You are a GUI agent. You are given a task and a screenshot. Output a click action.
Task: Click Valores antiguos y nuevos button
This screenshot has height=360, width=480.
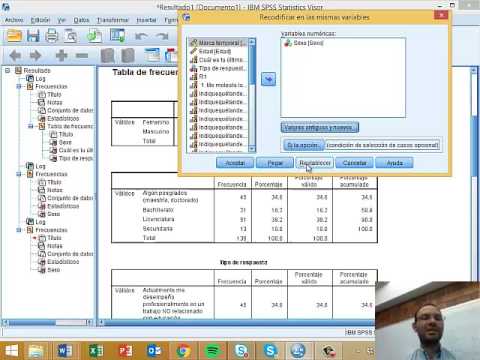point(320,127)
